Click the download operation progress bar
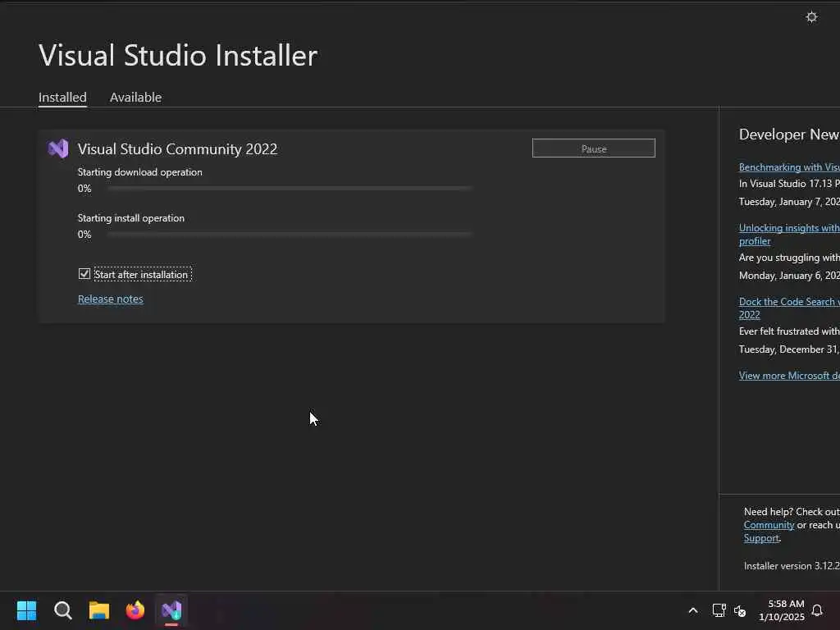The height and width of the screenshot is (630, 840). click(290, 189)
